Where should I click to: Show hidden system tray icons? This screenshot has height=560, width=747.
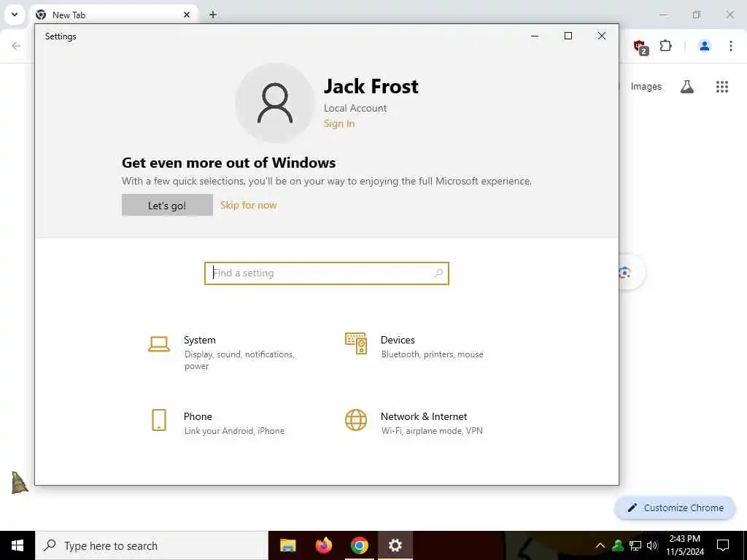pyautogui.click(x=600, y=545)
